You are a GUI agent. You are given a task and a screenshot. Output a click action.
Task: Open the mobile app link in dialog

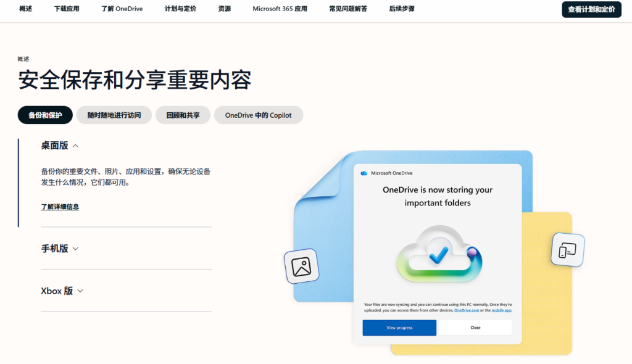click(x=501, y=310)
